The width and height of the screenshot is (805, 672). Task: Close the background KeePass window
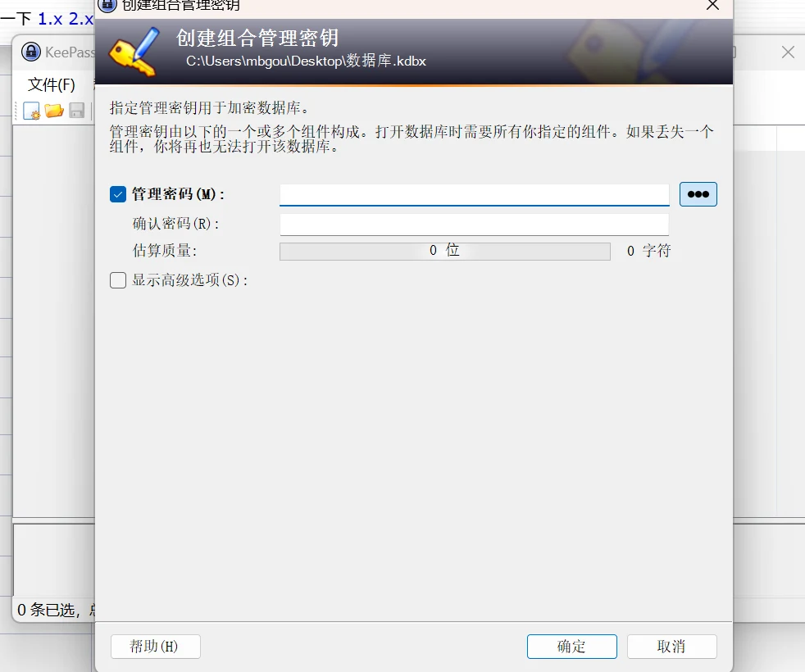coord(788,52)
